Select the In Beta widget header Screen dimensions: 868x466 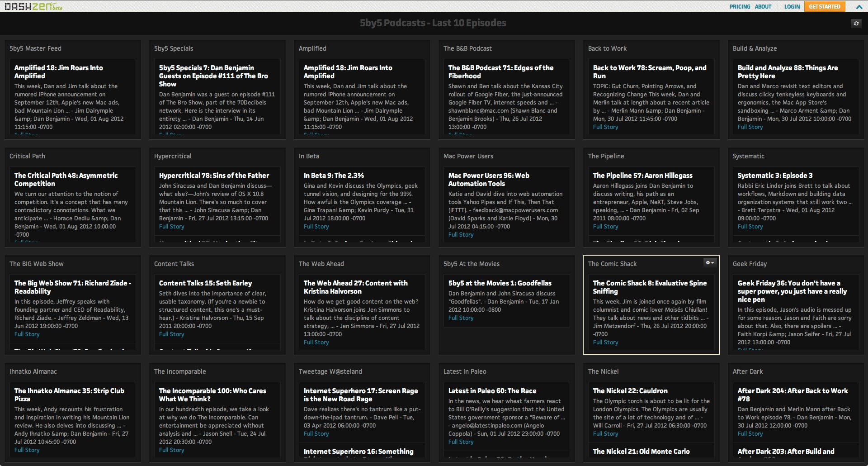click(309, 156)
